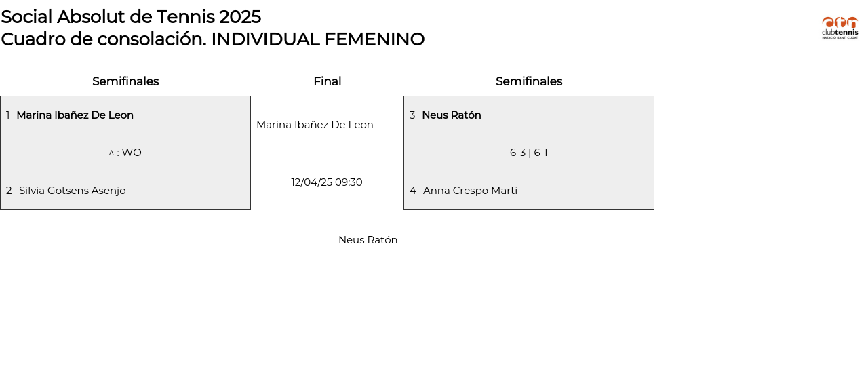Click seed number 2 beside Silvia
The image size is (868, 371).
9,191
